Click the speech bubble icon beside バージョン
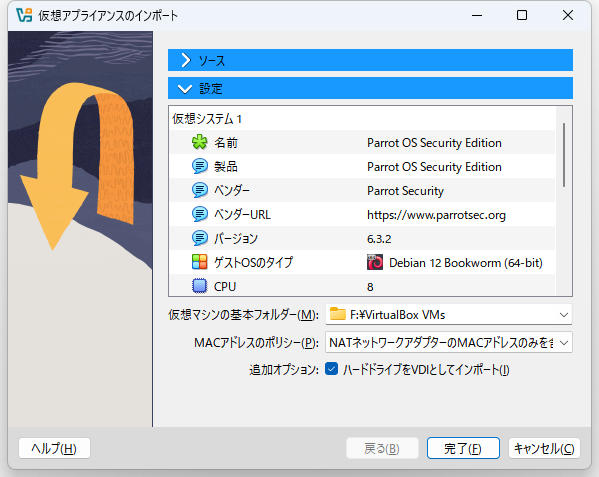This screenshot has height=477, width=599. [199, 238]
